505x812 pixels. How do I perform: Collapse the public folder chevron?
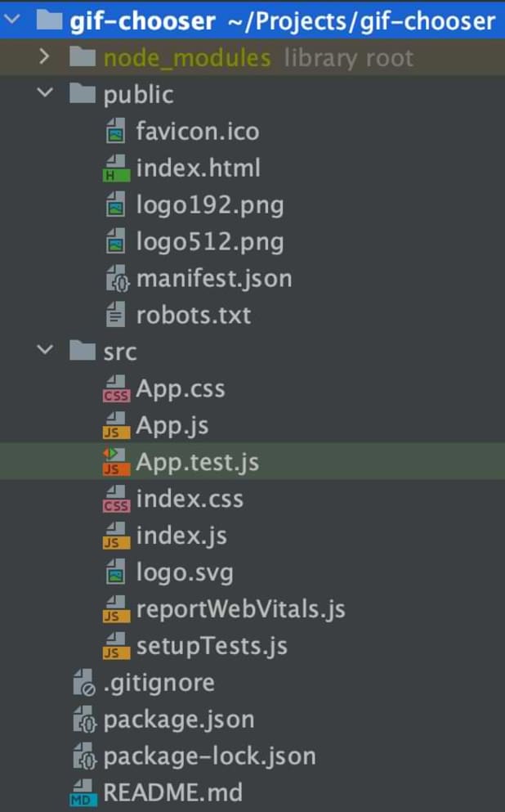click(x=46, y=92)
